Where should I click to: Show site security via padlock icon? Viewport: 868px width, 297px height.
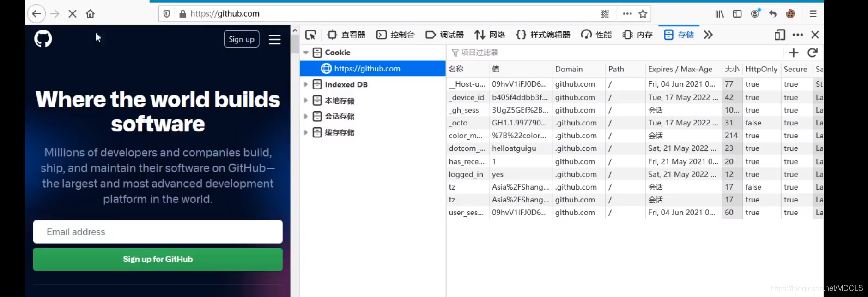[x=182, y=14]
